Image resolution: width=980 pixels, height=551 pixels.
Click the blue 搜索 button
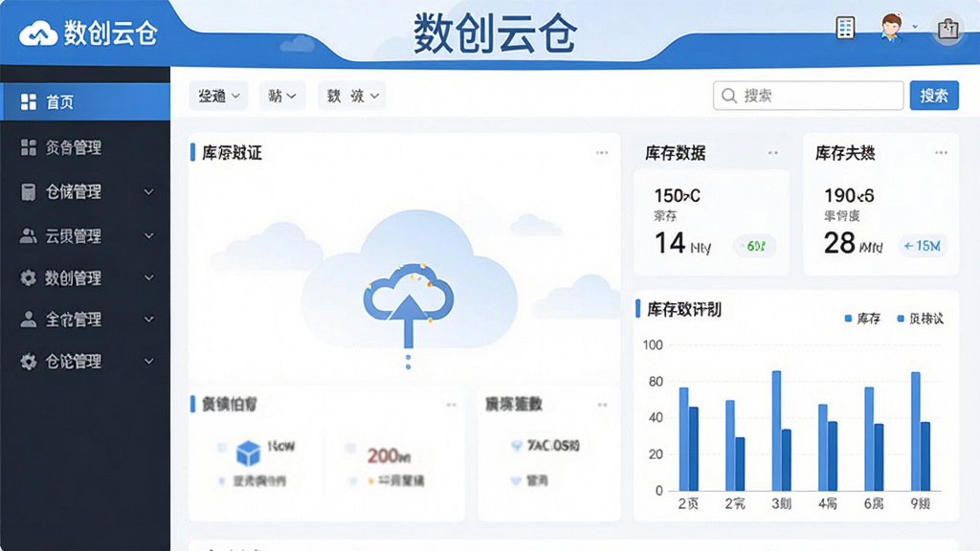coord(934,96)
